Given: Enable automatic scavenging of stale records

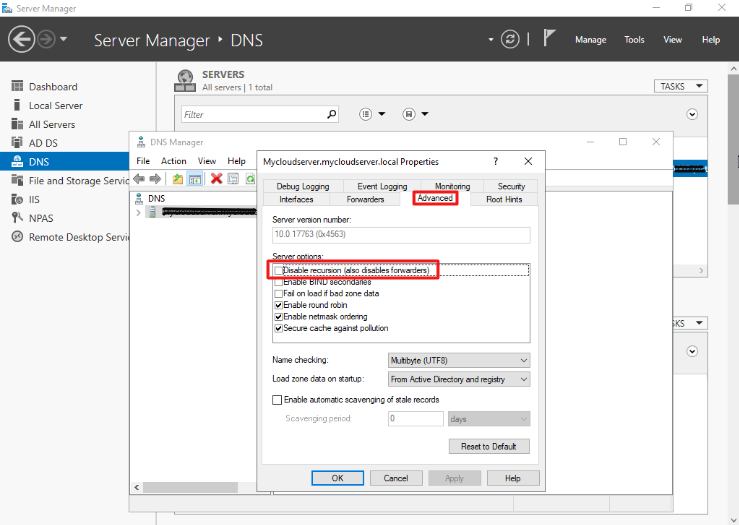Looking at the screenshot, I should click(x=277, y=400).
